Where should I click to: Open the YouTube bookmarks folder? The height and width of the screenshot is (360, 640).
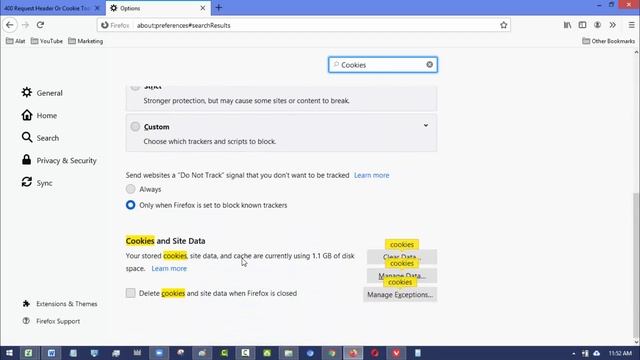(x=47, y=41)
